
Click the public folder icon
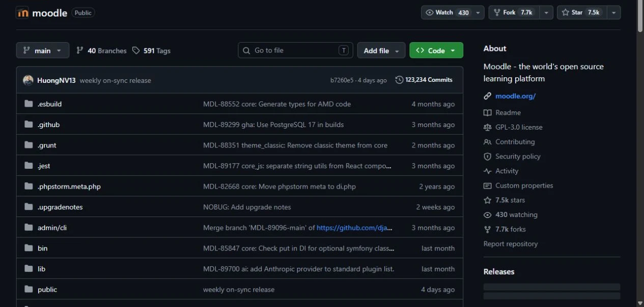29,289
